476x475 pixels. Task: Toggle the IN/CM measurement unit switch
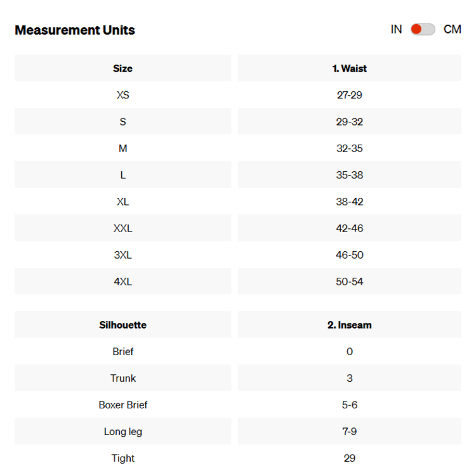423,29
